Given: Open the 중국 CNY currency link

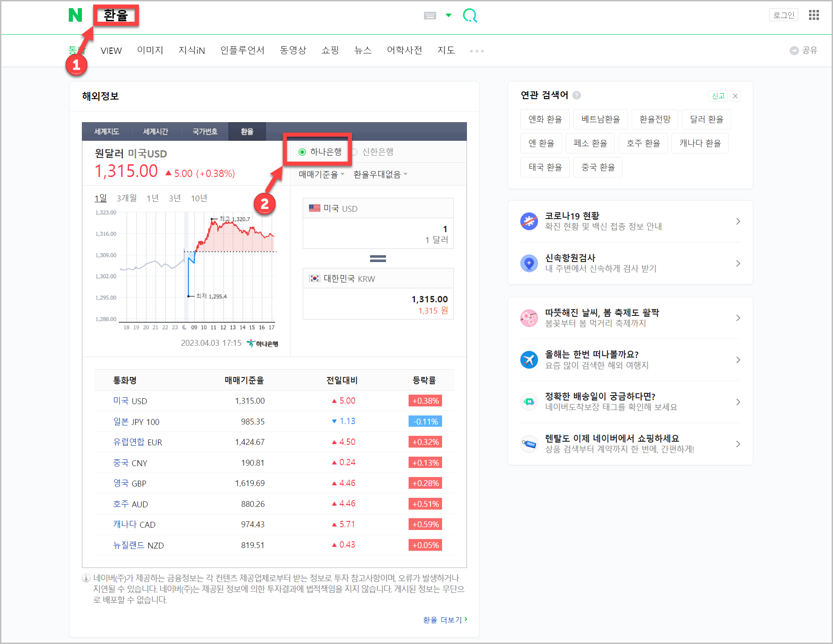Looking at the screenshot, I should pos(130,463).
